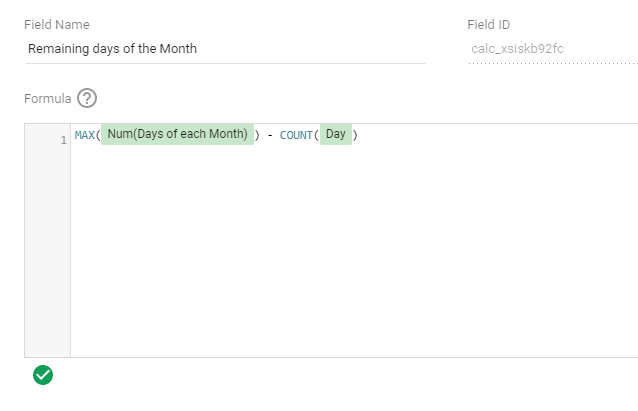Click opening parenthesis after MAX
The height and width of the screenshot is (411, 638).
coord(98,135)
